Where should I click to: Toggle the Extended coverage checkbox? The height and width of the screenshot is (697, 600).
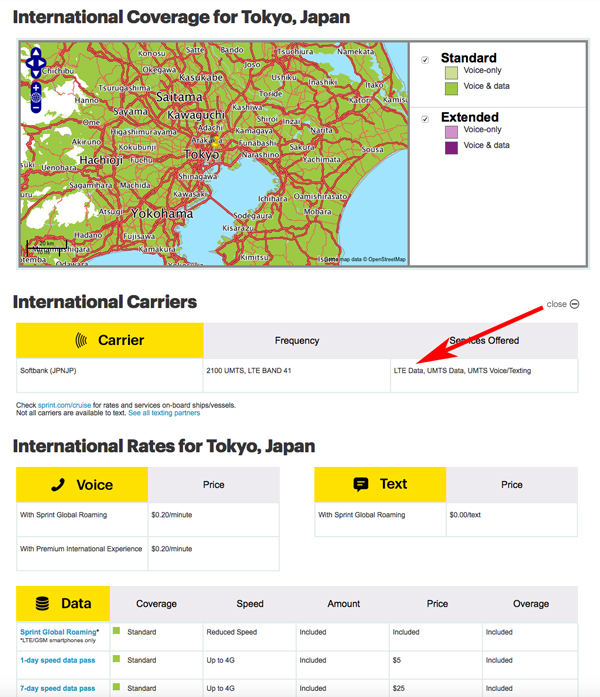[x=425, y=119]
